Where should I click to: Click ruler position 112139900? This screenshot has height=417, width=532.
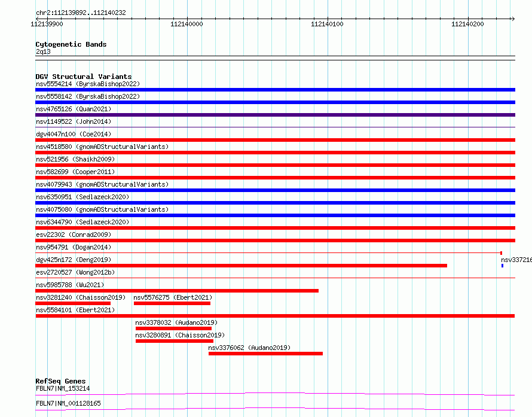pyautogui.click(x=47, y=24)
